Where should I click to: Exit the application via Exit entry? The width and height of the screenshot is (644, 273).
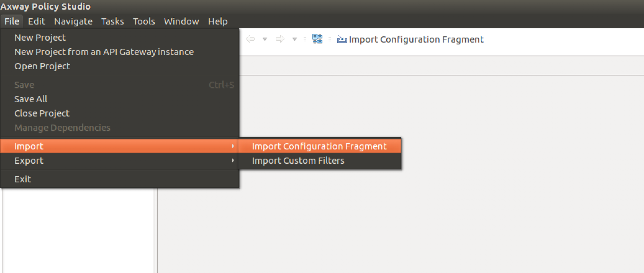pos(120,179)
